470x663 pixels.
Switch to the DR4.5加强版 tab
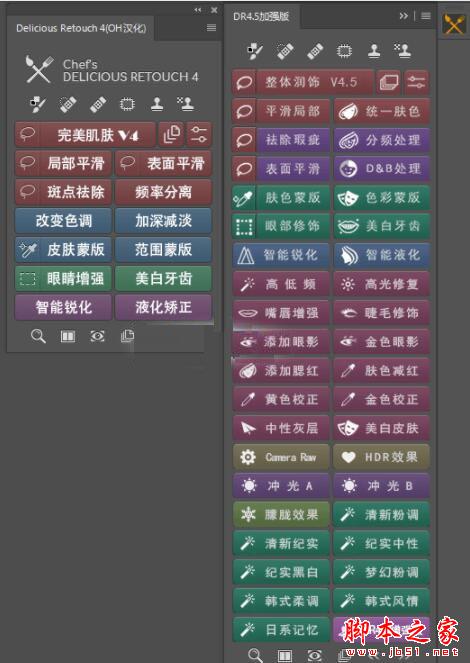pyautogui.click(x=261, y=16)
